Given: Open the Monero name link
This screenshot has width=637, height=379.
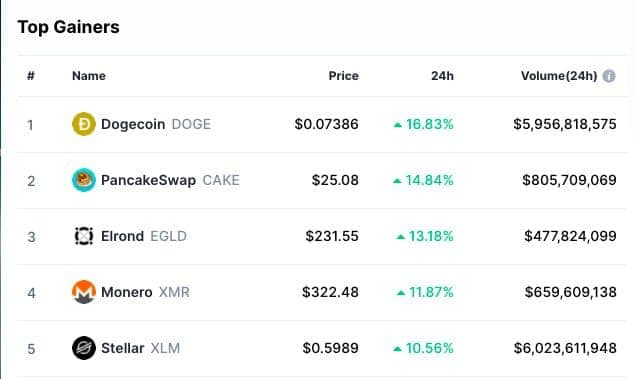Looking at the screenshot, I should [126, 292].
